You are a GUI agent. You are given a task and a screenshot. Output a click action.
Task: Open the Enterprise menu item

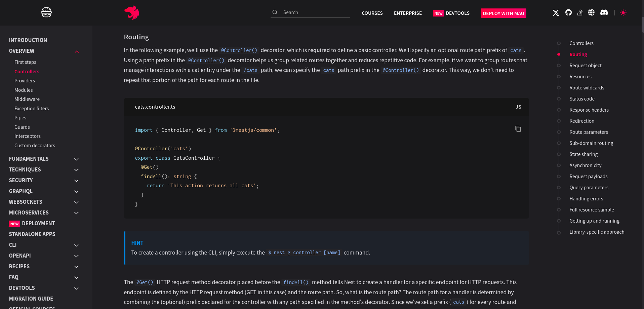pyautogui.click(x=408, y=13)
